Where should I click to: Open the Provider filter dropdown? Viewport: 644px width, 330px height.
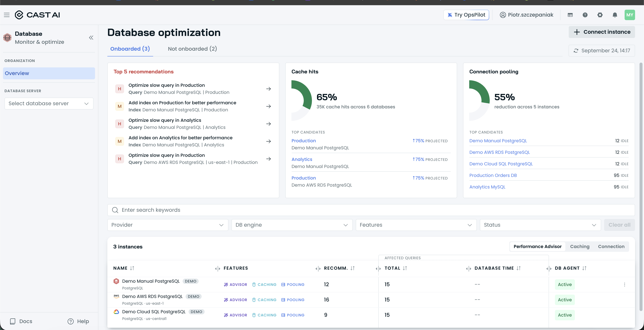coord(168,225)
